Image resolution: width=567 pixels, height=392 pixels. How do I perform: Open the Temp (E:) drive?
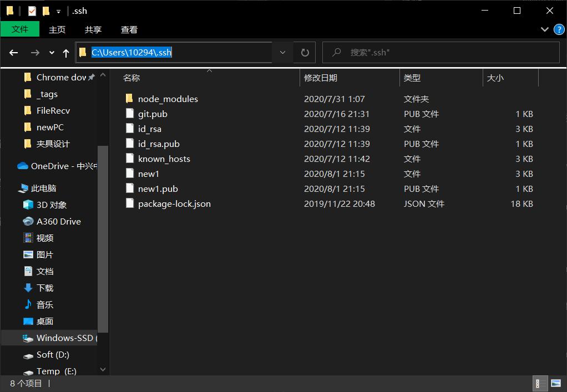56,371
